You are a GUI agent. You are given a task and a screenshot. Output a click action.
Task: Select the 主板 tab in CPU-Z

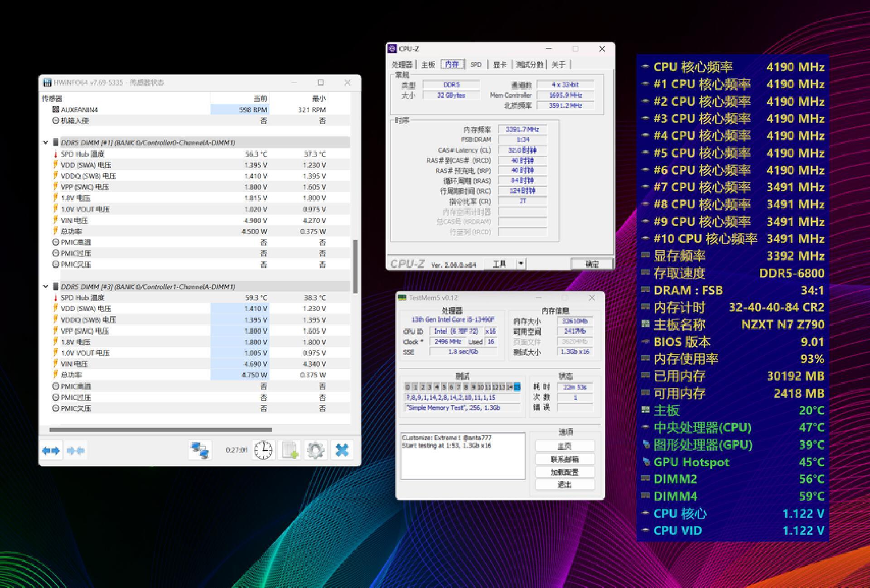pyautogui.click(x=428, y=65)
